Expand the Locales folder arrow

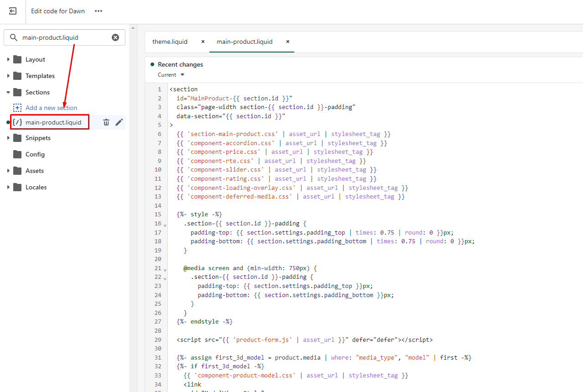pos(8,187)
